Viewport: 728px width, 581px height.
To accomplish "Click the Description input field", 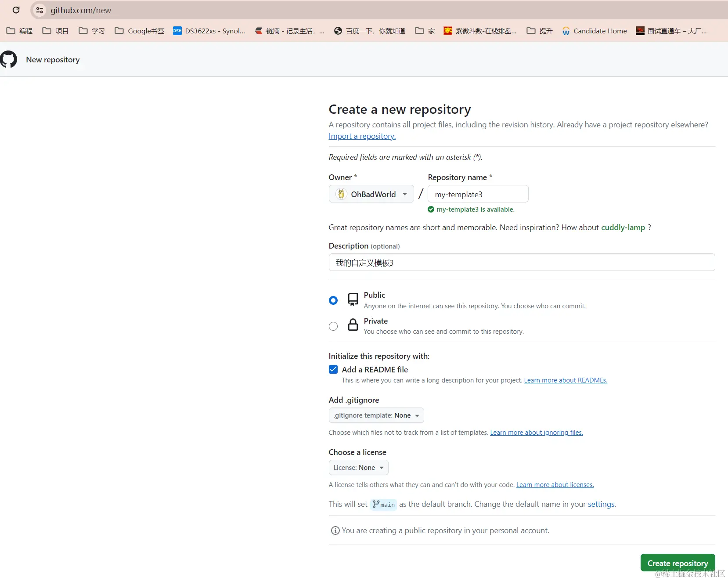I will (522, 262).
